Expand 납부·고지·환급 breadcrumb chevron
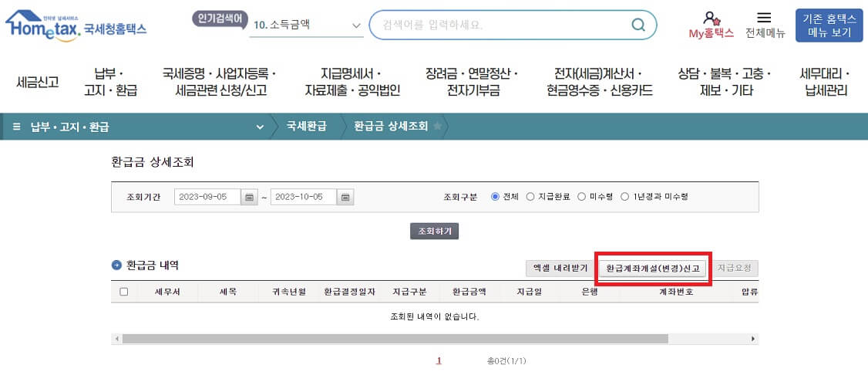 [x=261, y=127]
